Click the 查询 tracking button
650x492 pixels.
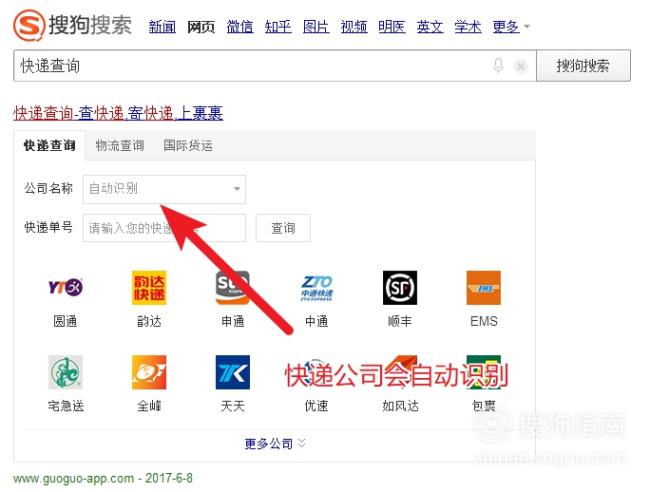point(283,228)
